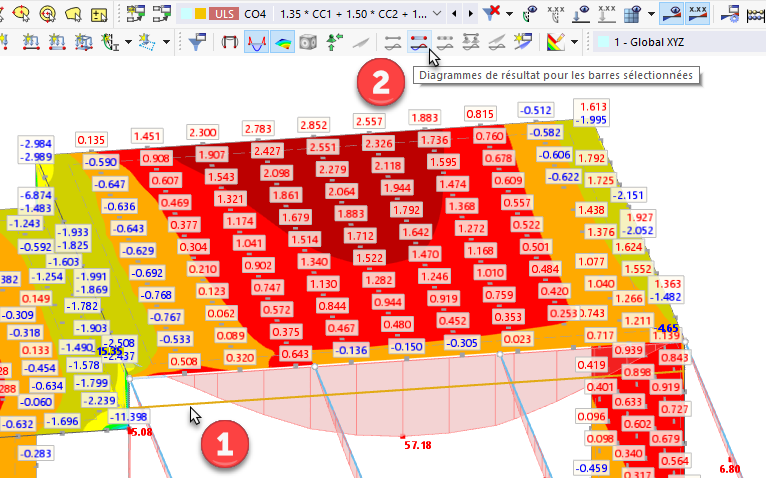Viewport: 766px width, 478px height.
Task: Click the supported members result diagram icon
Action: point(471,42)
